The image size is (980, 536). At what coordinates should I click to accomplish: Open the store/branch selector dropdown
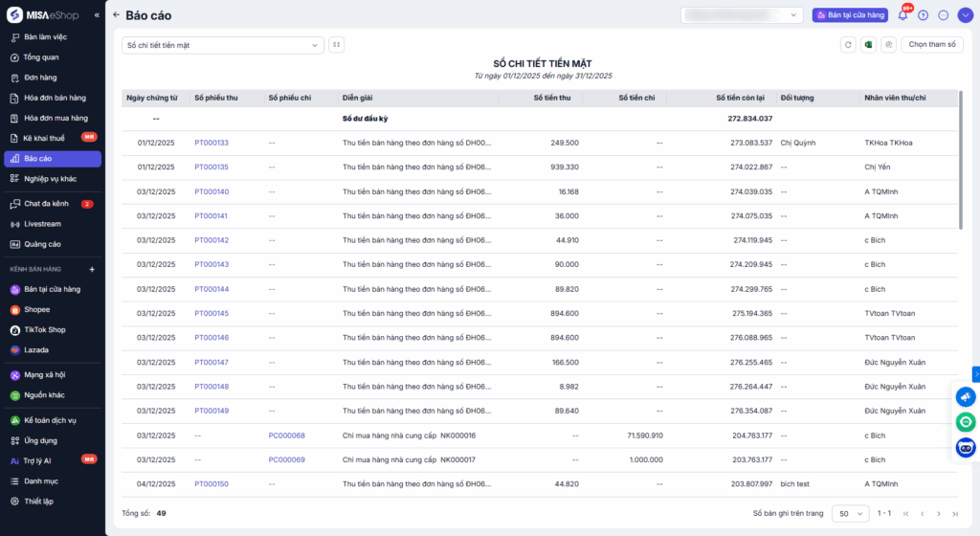pyautogui.click(x=742, y=15)
